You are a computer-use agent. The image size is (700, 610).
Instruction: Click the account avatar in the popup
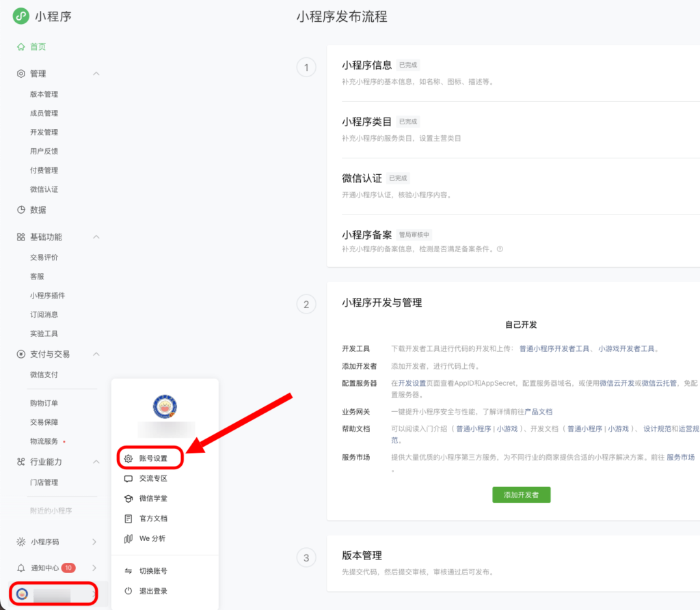click(164, 406)
